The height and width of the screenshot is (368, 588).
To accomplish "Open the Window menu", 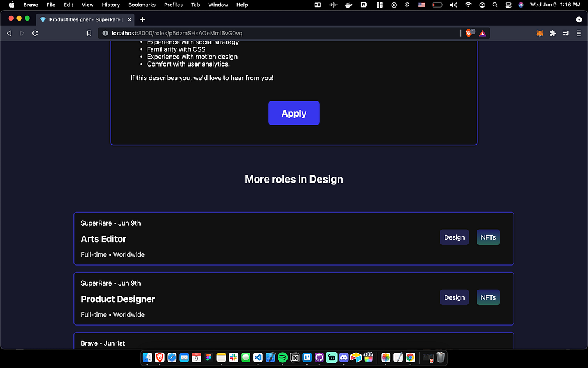I will tap(218, 5).
